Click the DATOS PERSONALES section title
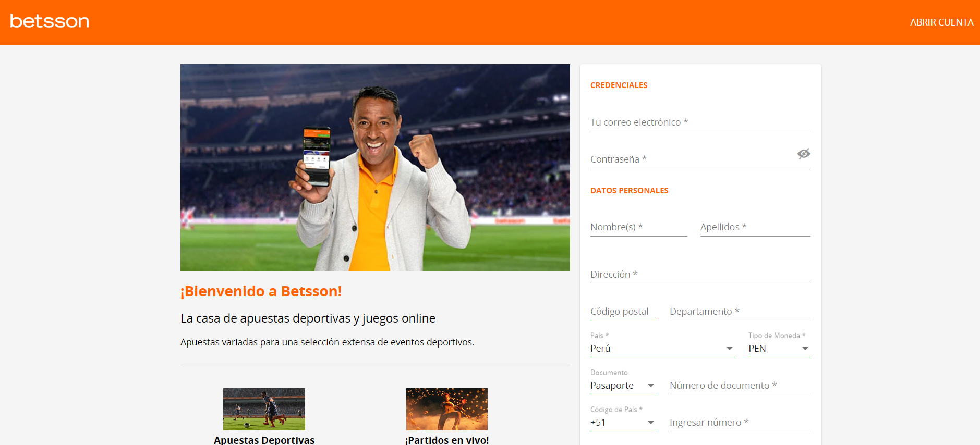 tap(629, 191)
